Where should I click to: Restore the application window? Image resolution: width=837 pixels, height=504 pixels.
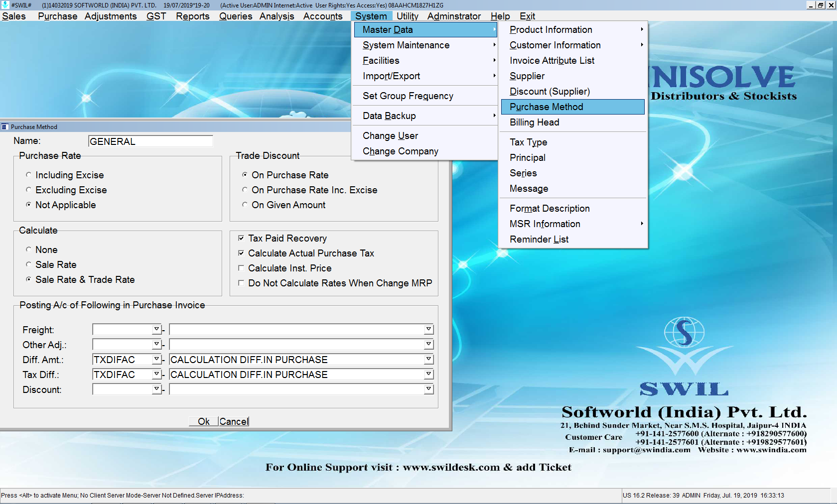[821, 5]
